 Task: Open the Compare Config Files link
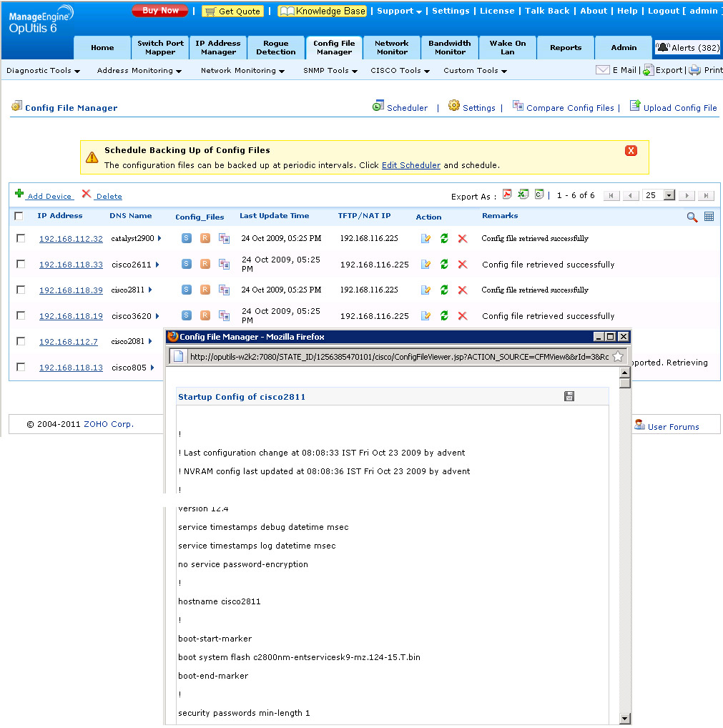pyautogui.click(x=570, y=108)
